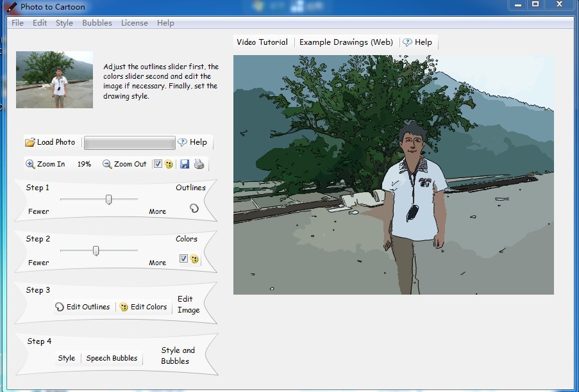Open the Edit menu

[x=40, y=23]
